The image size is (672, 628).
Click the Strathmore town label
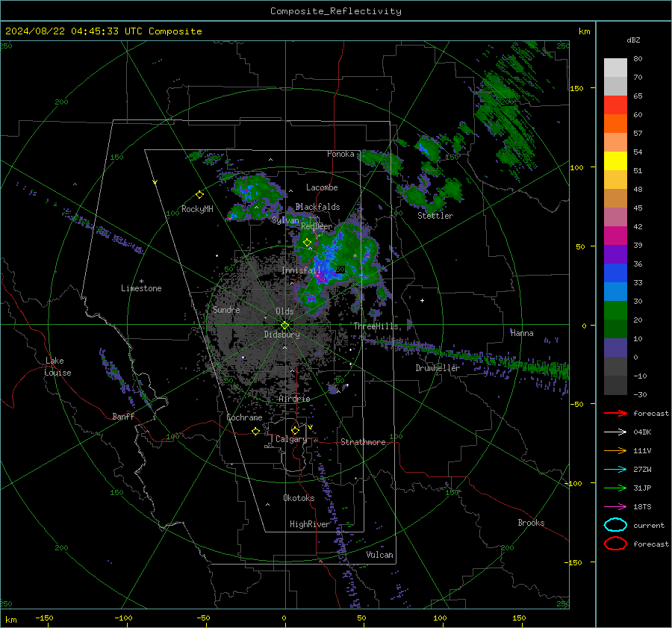(x=363, y=442)
